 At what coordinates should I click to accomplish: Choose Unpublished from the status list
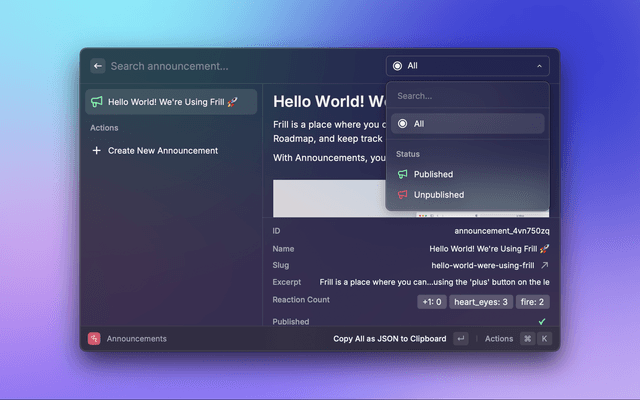coord(438,195)
